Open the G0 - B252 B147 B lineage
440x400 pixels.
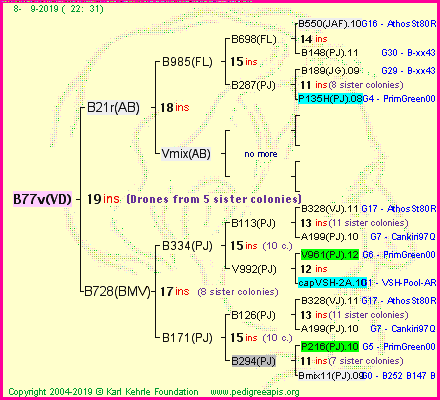[x=399, y=376]
